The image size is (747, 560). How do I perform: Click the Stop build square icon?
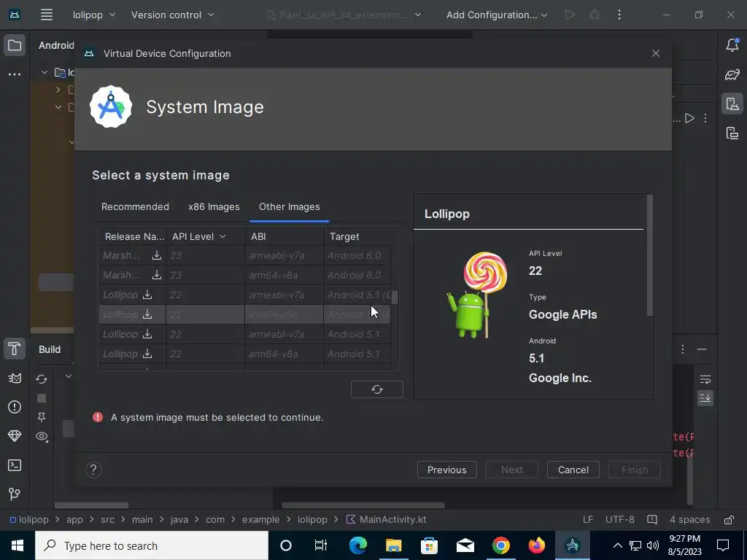point(42,398)
